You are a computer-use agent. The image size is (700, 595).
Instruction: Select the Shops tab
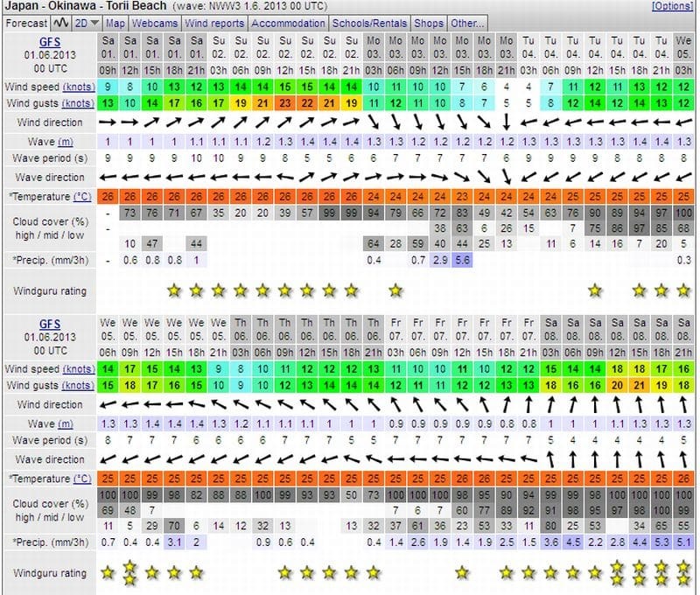429,24
